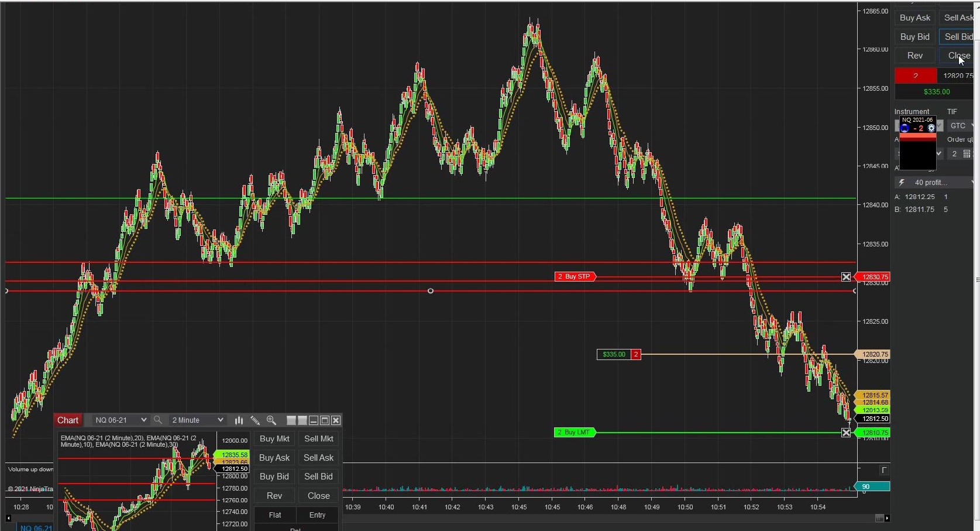Image resolution: width=980 pixels, height=531 pixels.
Task: Click Rev in small Chart window
Action: tap(274, 496)
